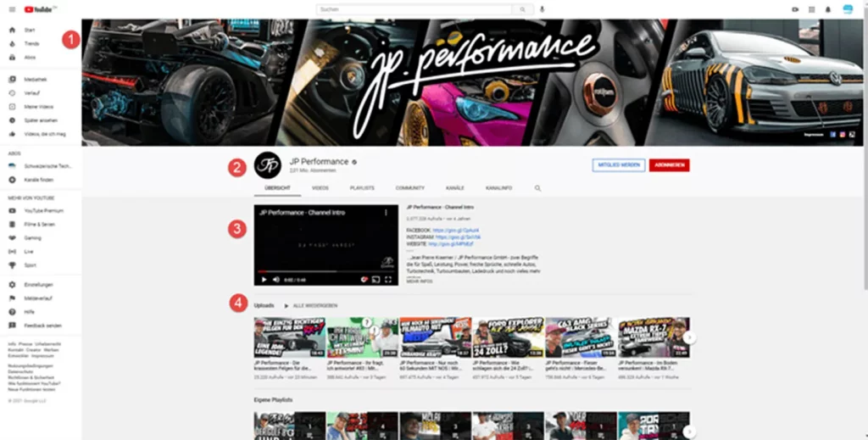
Task: Click Mehr Infos under the description
Action: 420,281
